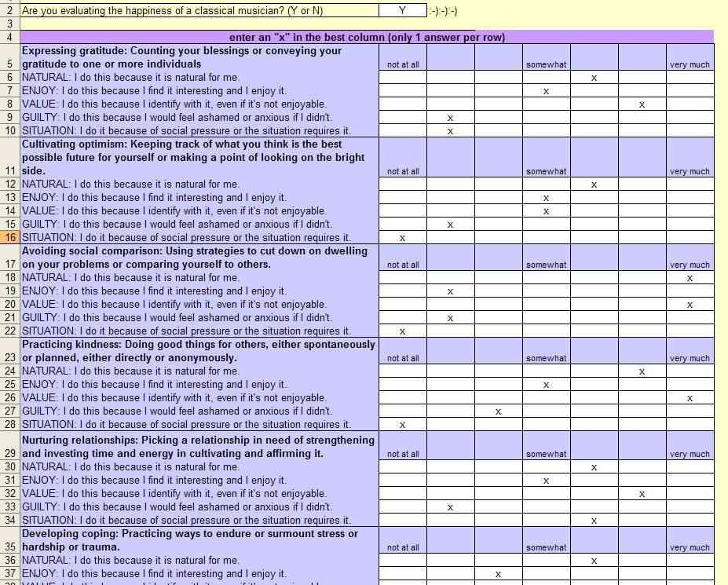Mark 'very much' for gratitude NATURAL row 6
Viewport: 728px width, 585px height.
pos(690,78)
